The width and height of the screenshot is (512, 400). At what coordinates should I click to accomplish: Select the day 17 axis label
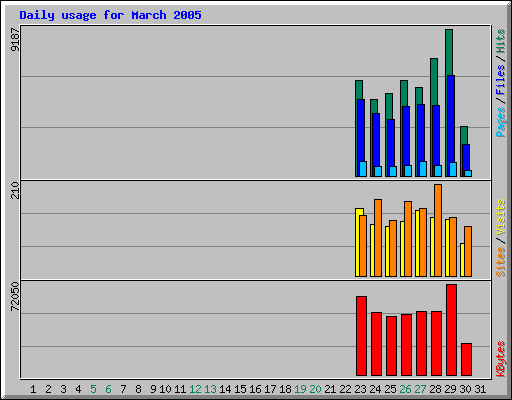coord(270,389)
